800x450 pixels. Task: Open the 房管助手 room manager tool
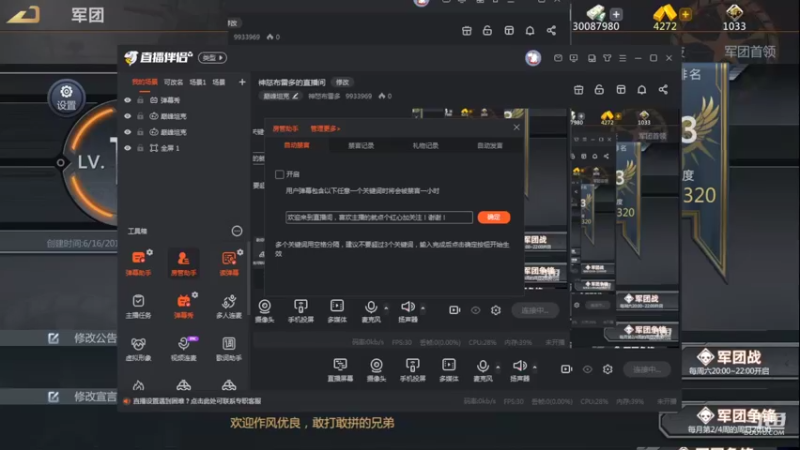coord(184,263)
